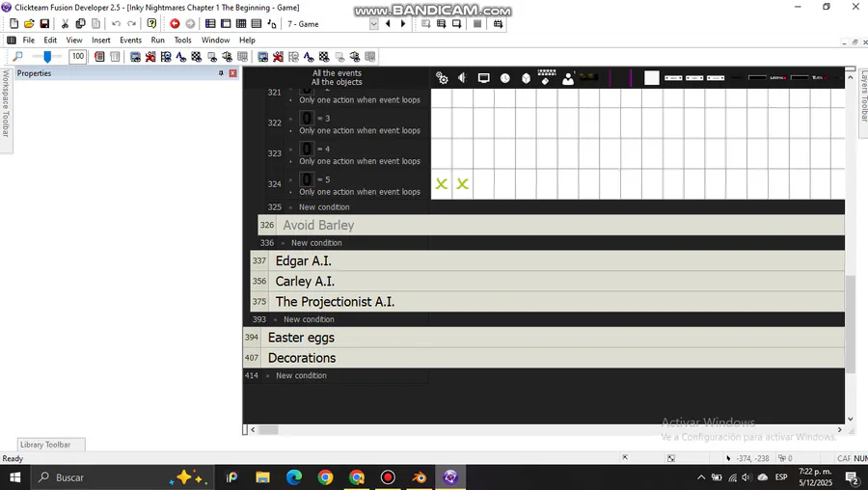
Task: Select the Carley A.I. group
Action: coord(548,282)
